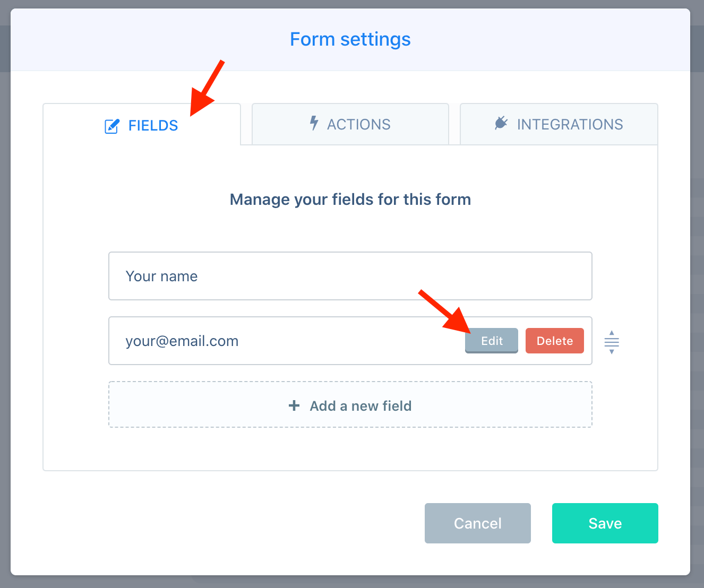
Task: Select the Your name field row
Action: coord(350,276)
